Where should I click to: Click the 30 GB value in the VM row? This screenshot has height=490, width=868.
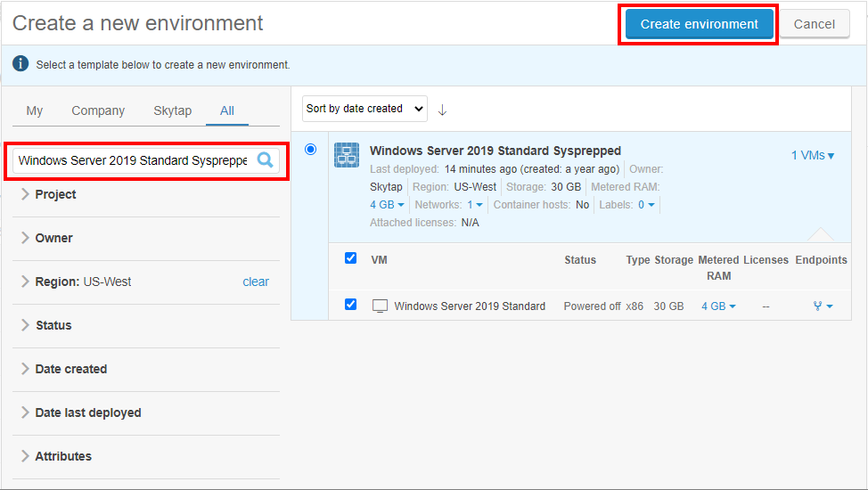pos(668,306)
